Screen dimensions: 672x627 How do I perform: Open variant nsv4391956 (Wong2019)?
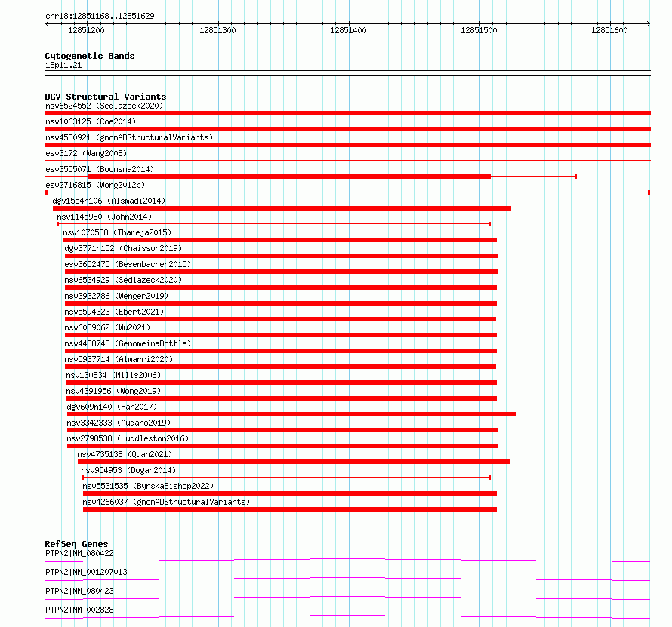click(x=113, y=391)
